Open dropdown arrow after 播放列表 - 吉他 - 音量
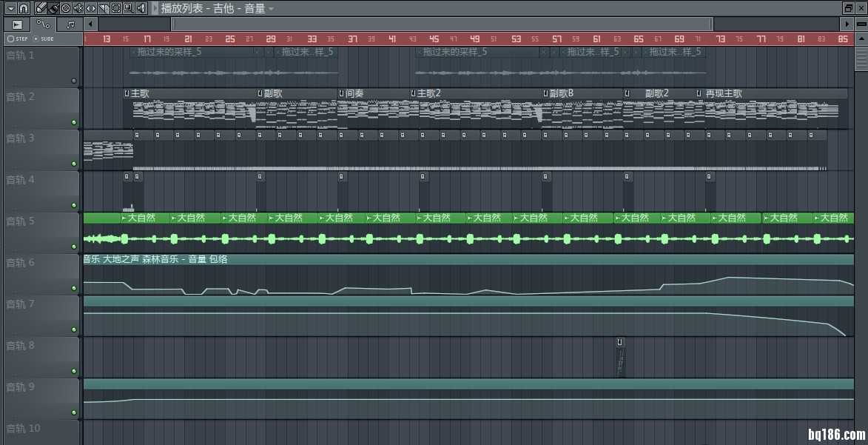Screen dimensions: 868x445 [x=271, y=9]
